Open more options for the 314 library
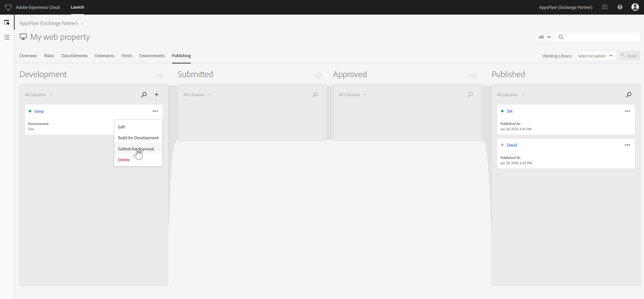This screenshot has height=299, width=644. 627,111
